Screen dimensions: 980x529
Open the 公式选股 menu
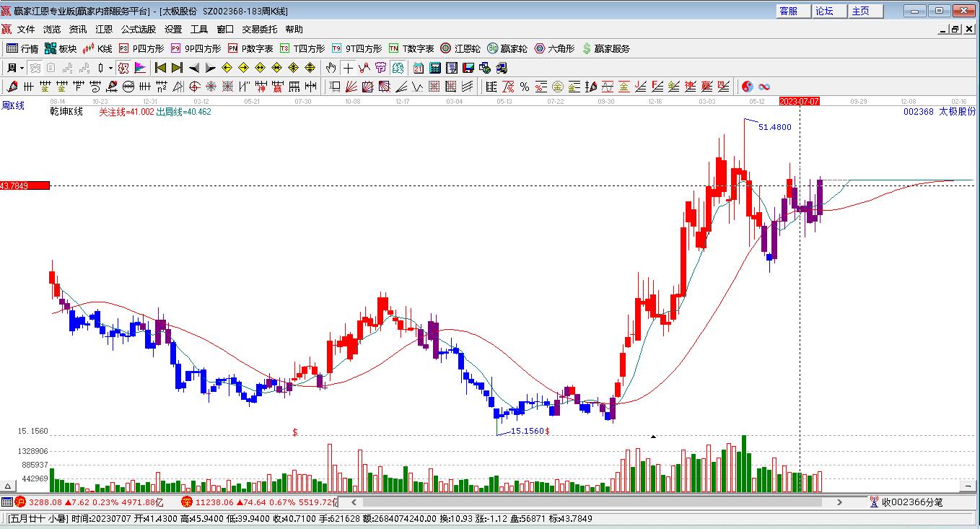coord(139,30)
